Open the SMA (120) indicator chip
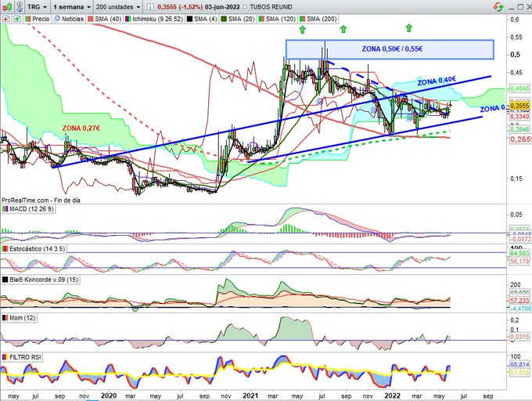 (x=277, y=19)
